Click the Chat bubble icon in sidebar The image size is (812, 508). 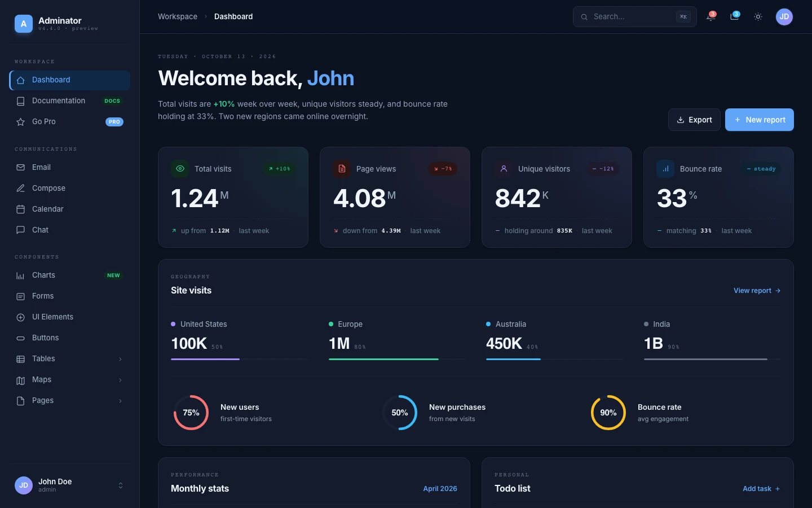point(21,230)
